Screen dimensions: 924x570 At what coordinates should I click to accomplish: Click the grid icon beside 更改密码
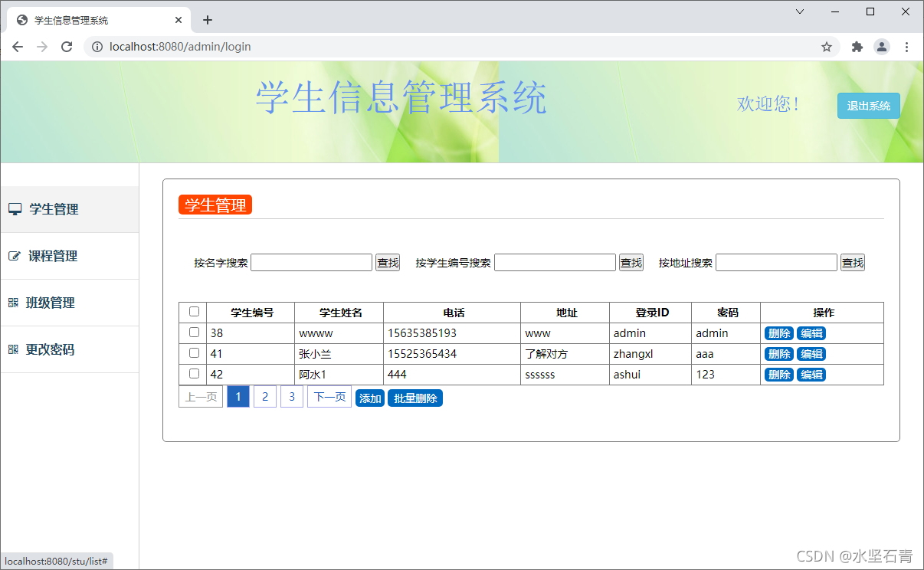click(13, 349)
